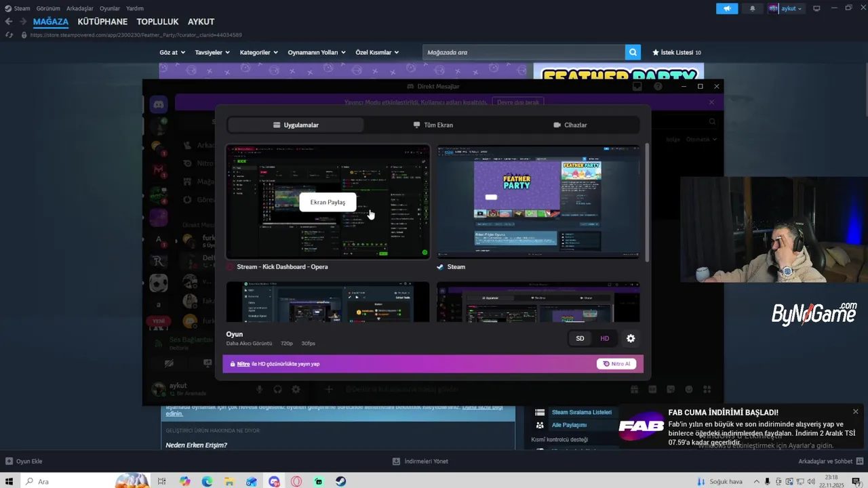Switch to the Uygulamalar tab
This screenshot has height=488, width=868.
coord(296,125)
